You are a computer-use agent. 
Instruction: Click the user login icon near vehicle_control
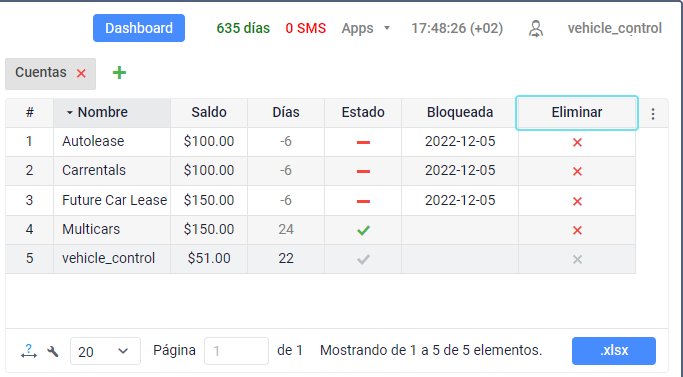pyautogui.click(x=536, y=29)
